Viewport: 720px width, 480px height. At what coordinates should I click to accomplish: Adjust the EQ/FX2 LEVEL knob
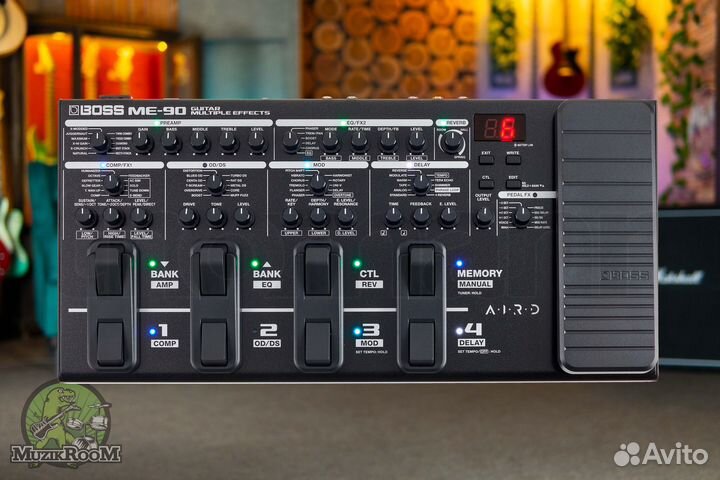coord(416,143)
